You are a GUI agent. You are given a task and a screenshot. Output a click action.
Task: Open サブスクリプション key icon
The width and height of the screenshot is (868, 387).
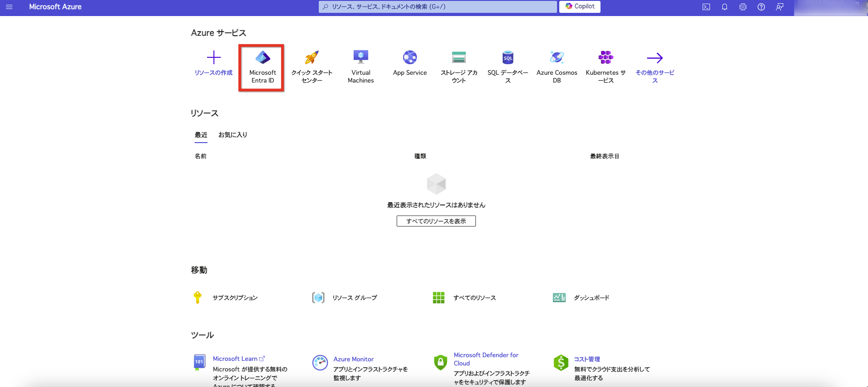197,298
